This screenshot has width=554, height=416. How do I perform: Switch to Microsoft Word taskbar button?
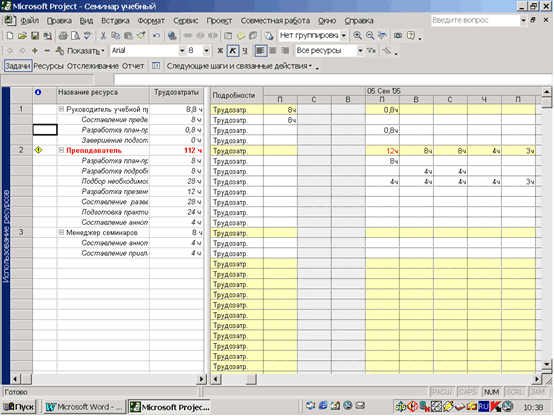84,407
